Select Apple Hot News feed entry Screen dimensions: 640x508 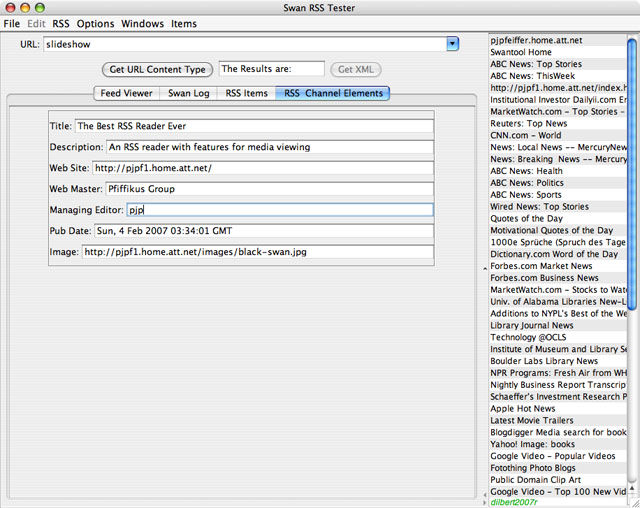pyautogui.click(x=523, y=409)
